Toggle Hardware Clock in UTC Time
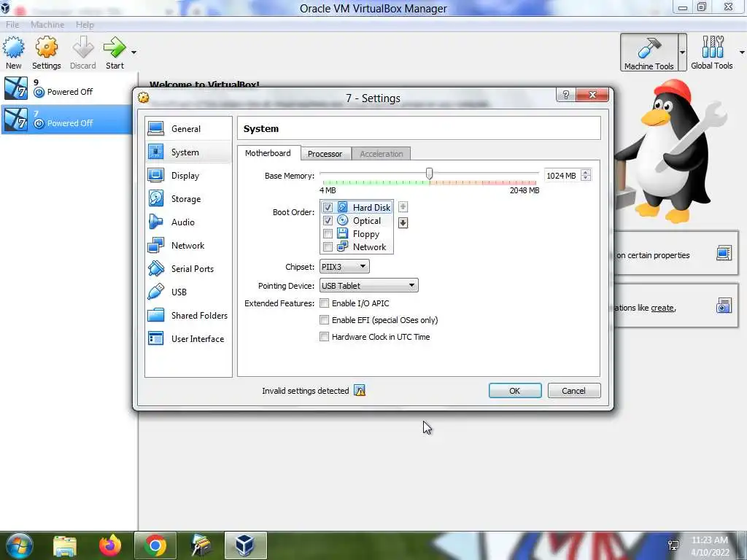Image resolution: width=747 pixels, height=560 pixels. [325, 337]
